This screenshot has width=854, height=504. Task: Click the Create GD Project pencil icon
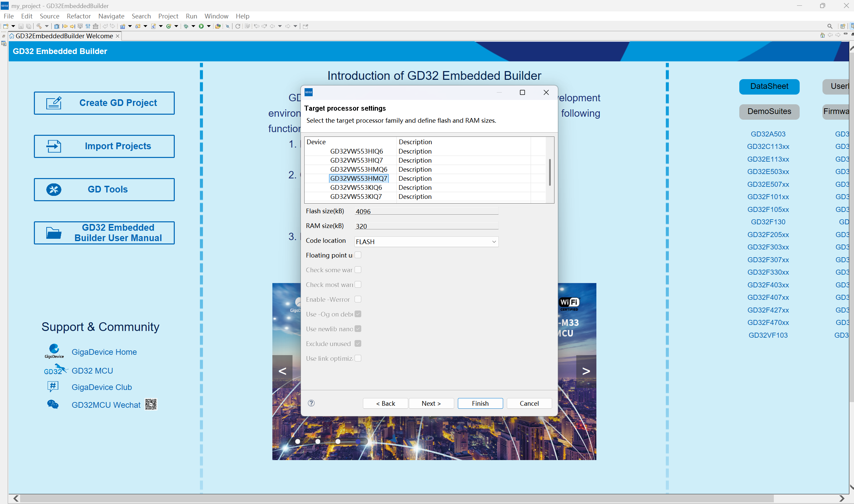coord(54,103)
